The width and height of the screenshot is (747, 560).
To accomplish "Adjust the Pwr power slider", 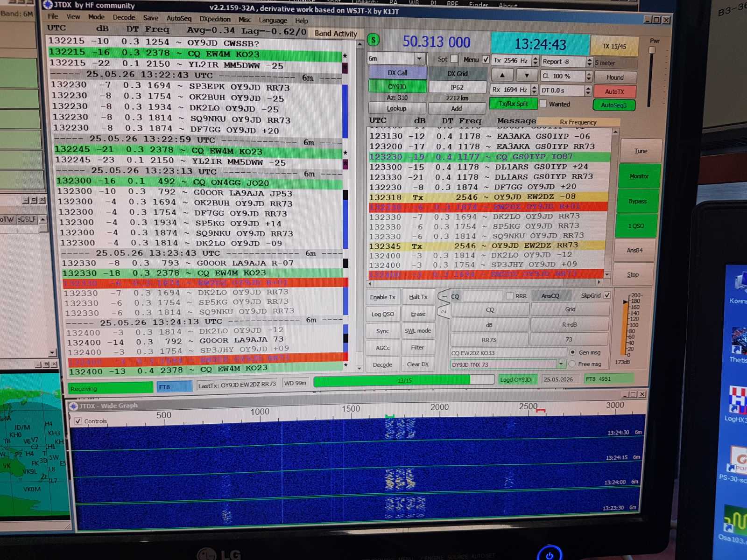I will (652, 50).
